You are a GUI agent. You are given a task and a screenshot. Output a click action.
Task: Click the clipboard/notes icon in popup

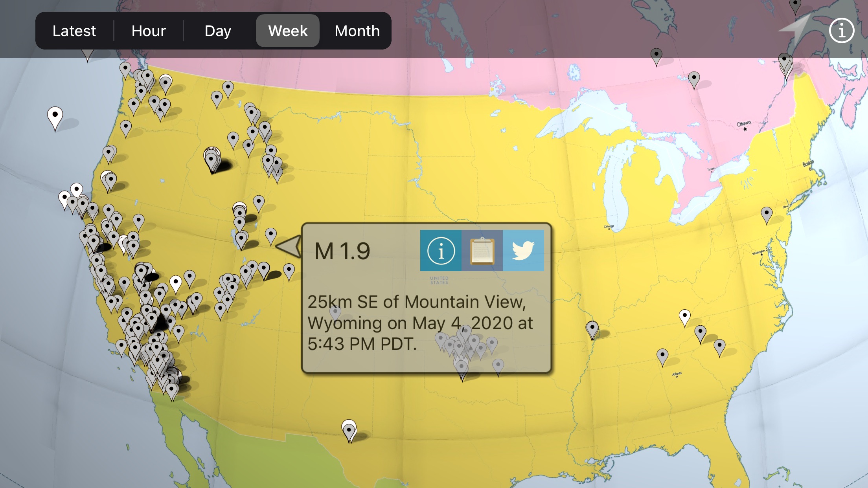[x=482, y=251]
